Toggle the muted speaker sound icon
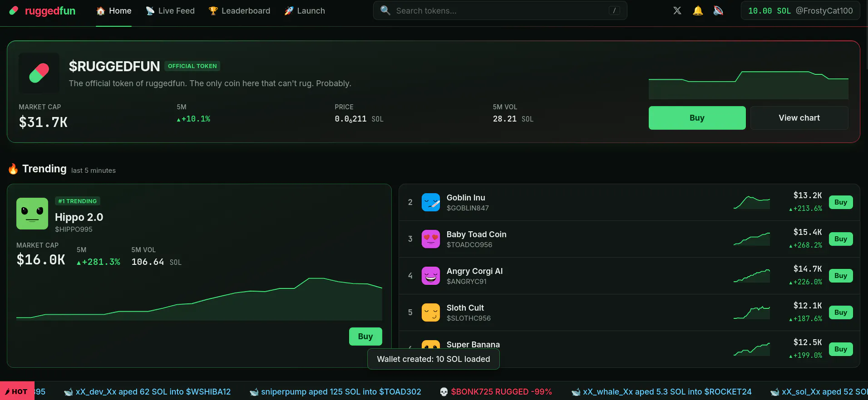Screen dimensions: 868x400 click(718, 10)
